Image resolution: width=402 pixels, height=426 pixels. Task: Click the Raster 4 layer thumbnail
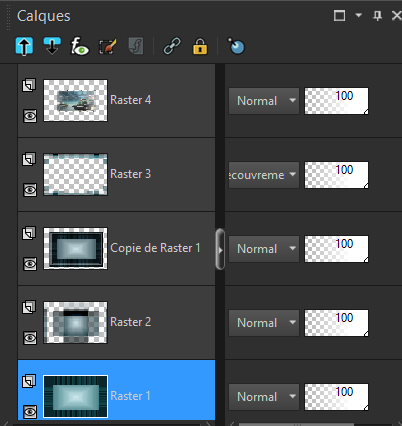75,100
